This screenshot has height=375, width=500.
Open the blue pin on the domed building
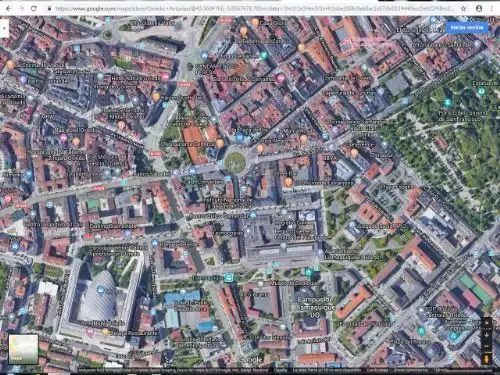point(100,290)
